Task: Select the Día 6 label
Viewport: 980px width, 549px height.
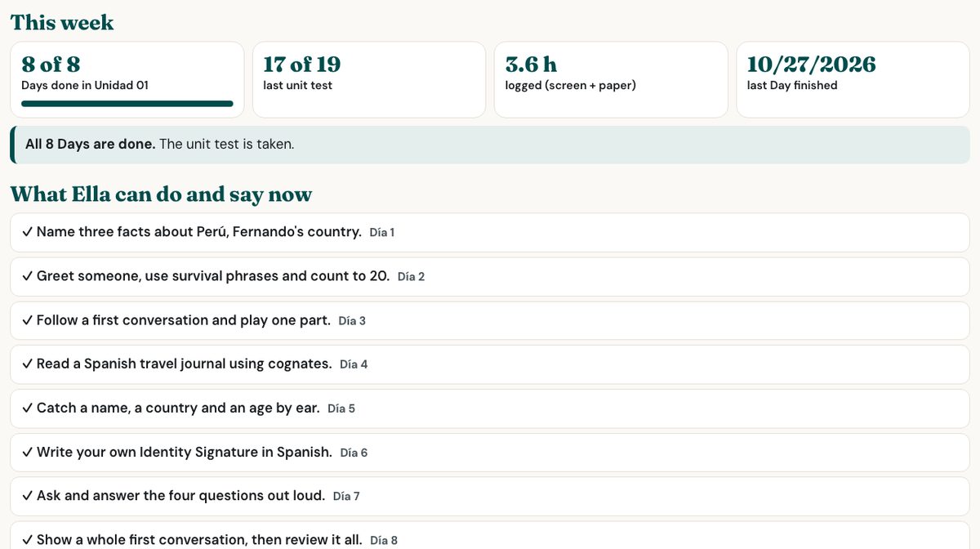Action: click(x=354, y=453)
